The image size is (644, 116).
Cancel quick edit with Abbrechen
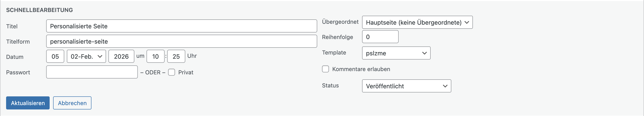click(x=72, y=103)
